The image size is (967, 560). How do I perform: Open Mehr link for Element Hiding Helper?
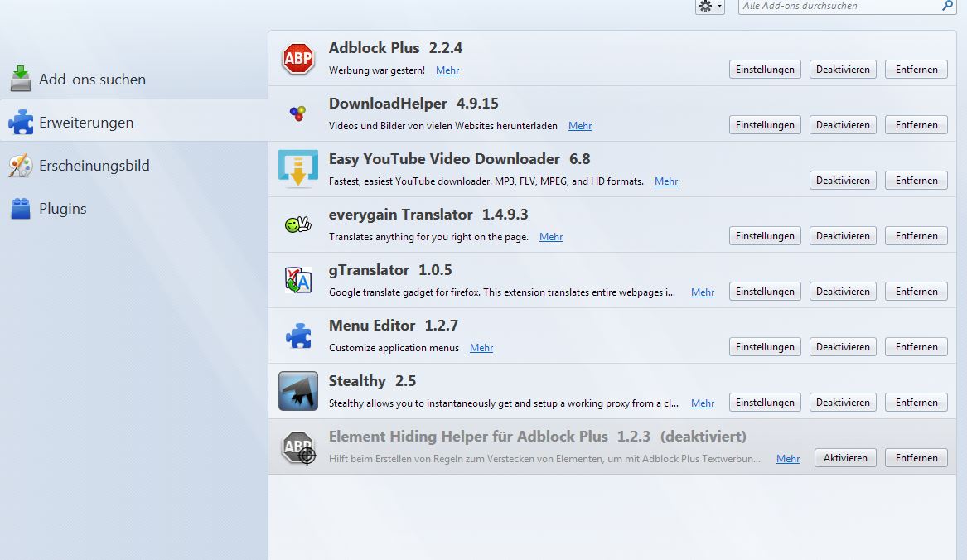coord(787,459)
